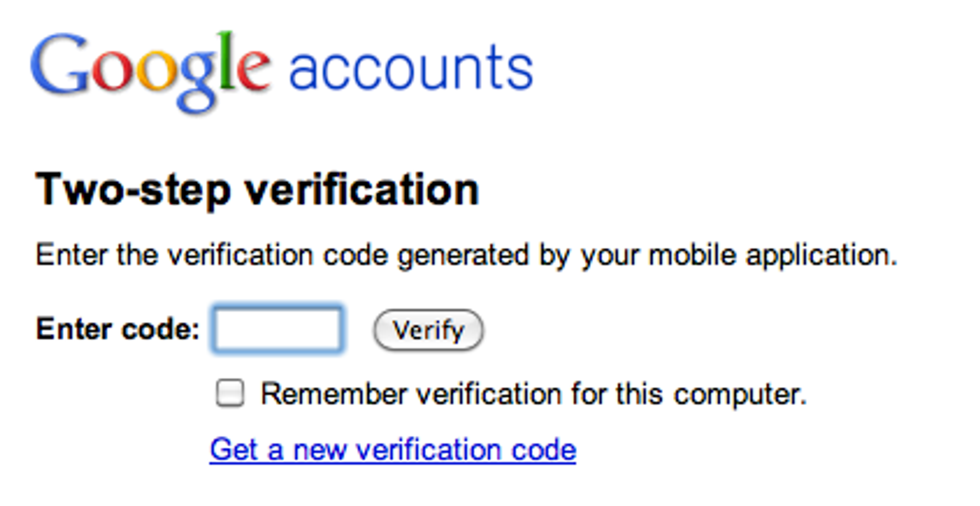980x506 pixels.
Task: Click inside the verification code box
Action: [278, 329]
